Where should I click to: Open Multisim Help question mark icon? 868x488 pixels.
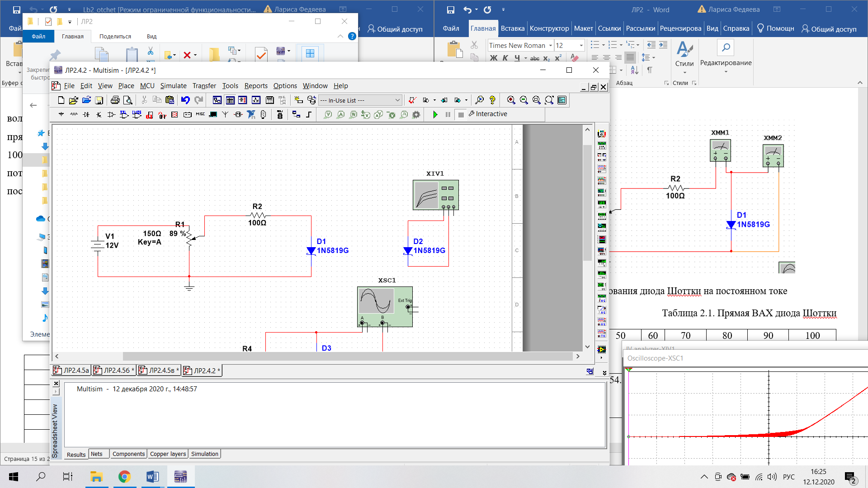pyautogui.click(x=492, y=100)
